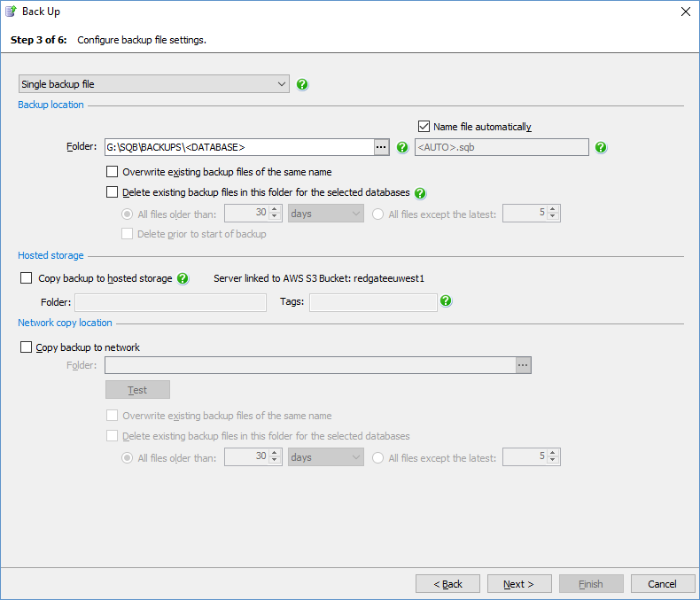Go to the Next step
The height and width of the screenshot is (600, 700).
[519, 584]
